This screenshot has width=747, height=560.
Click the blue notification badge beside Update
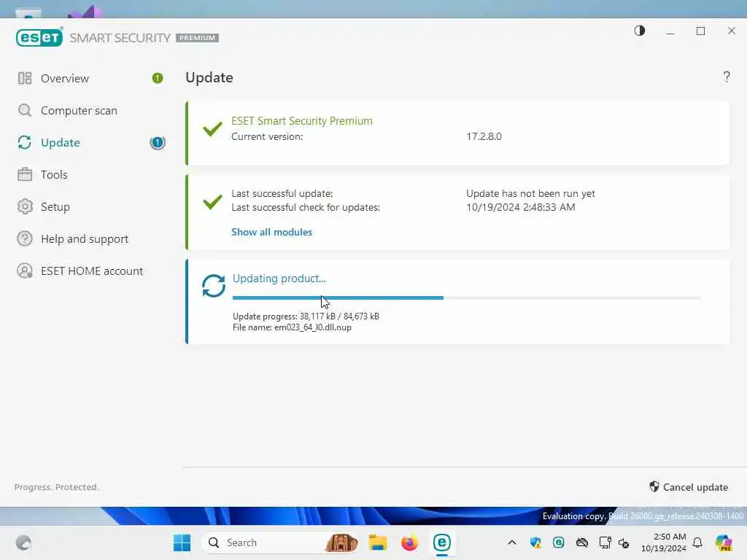tap(158, 142)
